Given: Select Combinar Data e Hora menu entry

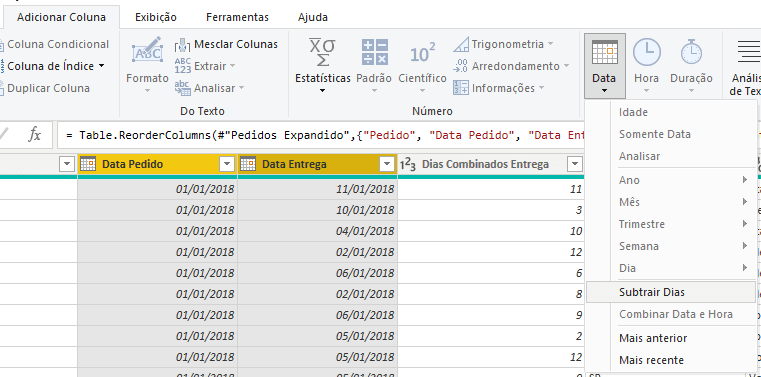Looking at the screenshot, I should pyautogui.click(x=671, y=314).
